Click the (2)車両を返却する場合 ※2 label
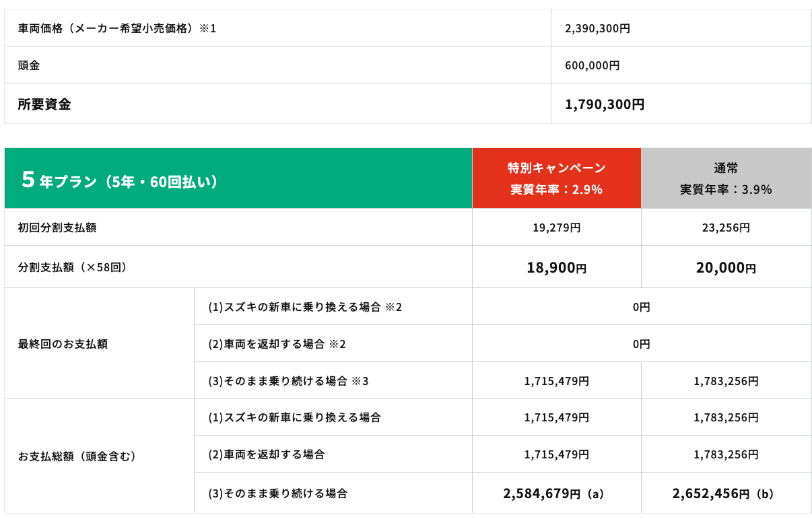 (x=277, y=344)
